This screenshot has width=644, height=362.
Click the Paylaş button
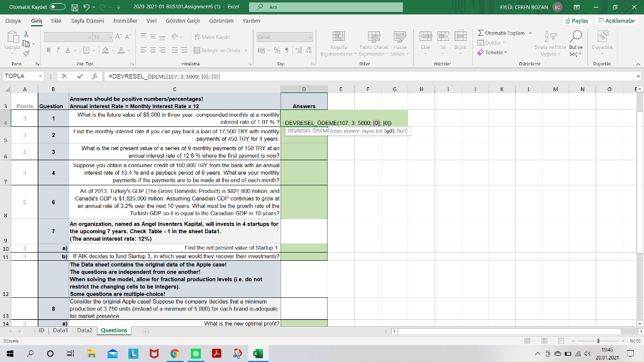[x=577, y=21]
